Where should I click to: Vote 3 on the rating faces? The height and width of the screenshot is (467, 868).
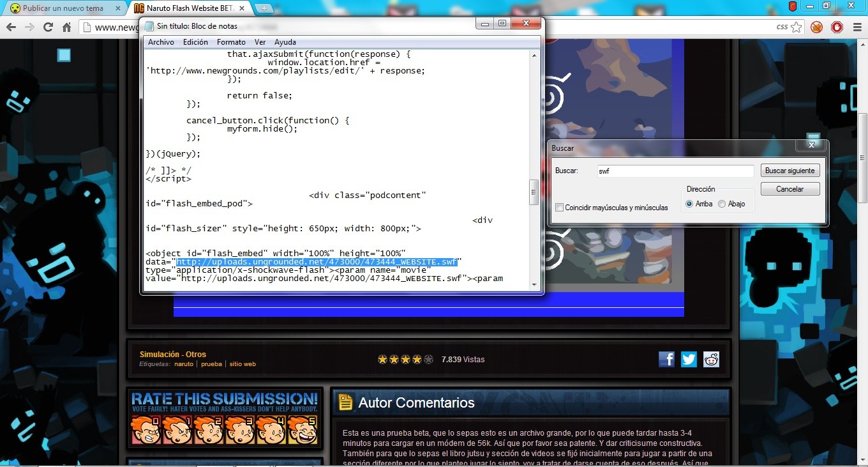point(240,430)
